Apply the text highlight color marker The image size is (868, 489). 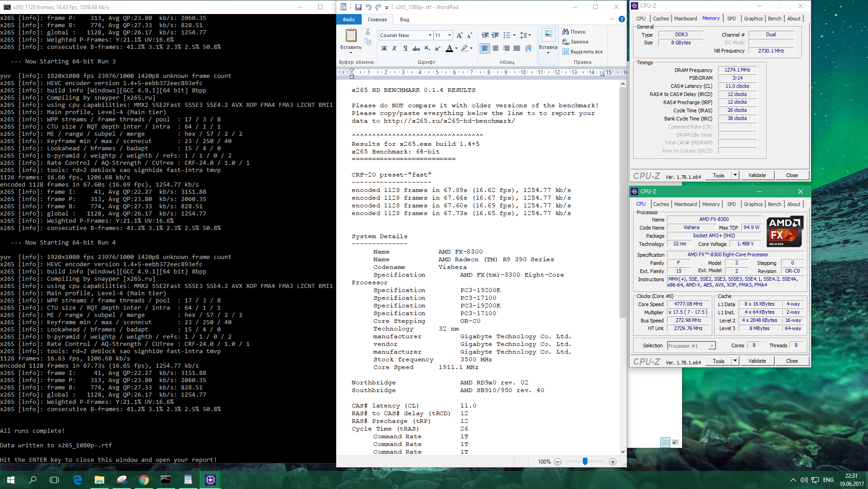[464, 48]
